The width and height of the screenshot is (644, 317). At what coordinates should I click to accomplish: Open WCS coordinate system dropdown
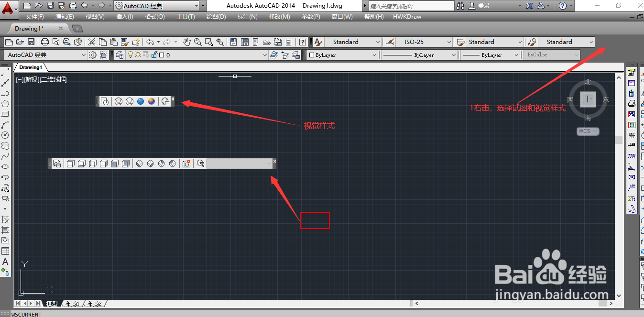[x=588, y=131]
